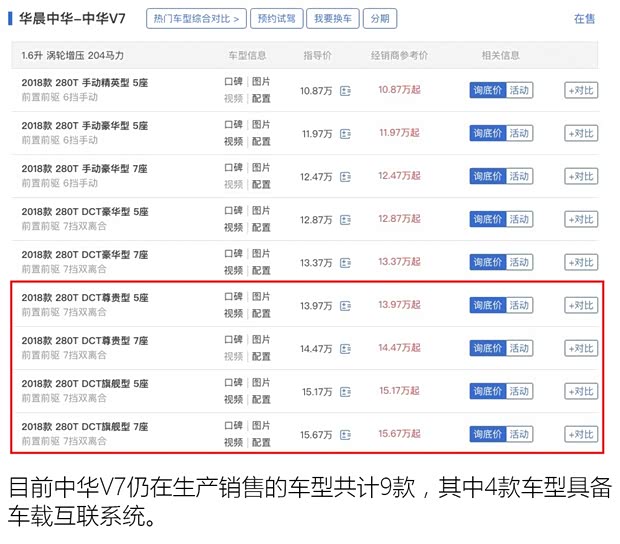Click calculator icon beside 12.87万 guide price
The height and width of the screenshot is (544, 620).
tap(346, 220)
